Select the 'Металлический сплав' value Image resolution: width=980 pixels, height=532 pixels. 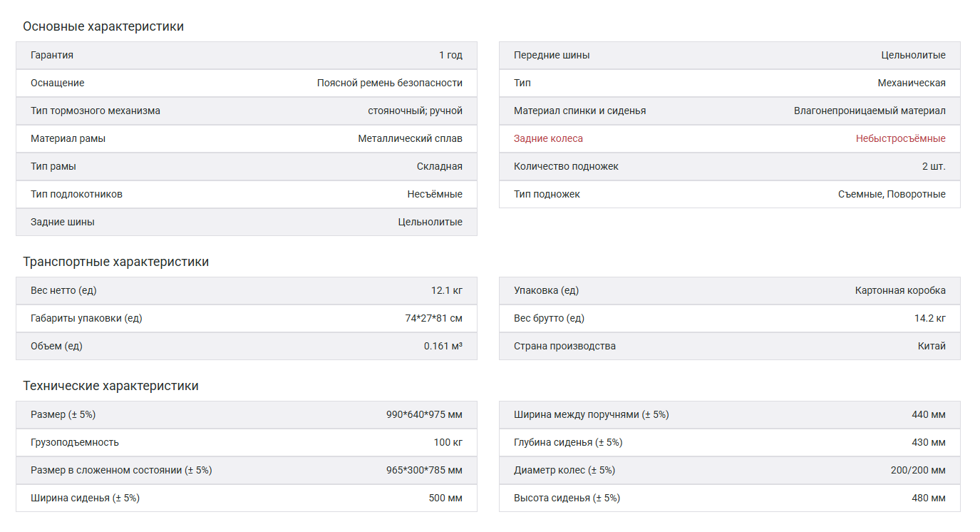coord(410,138)
